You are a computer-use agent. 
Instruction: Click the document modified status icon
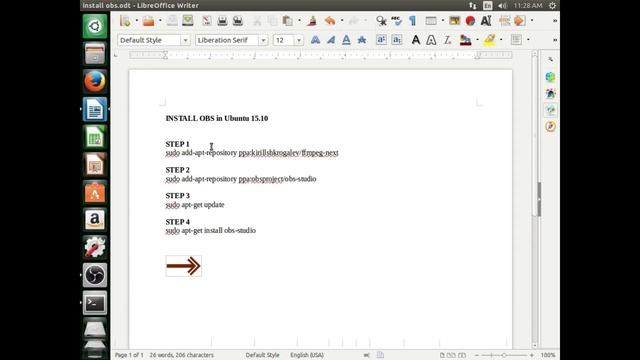380,355
